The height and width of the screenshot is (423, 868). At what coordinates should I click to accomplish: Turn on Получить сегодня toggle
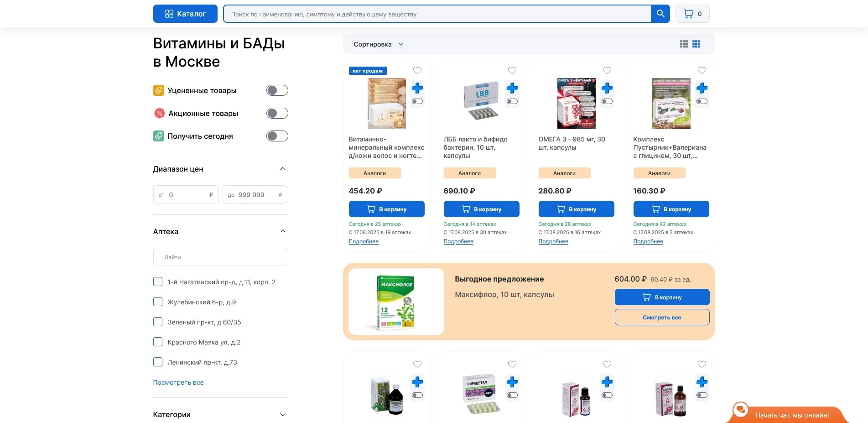click(276, 136)
